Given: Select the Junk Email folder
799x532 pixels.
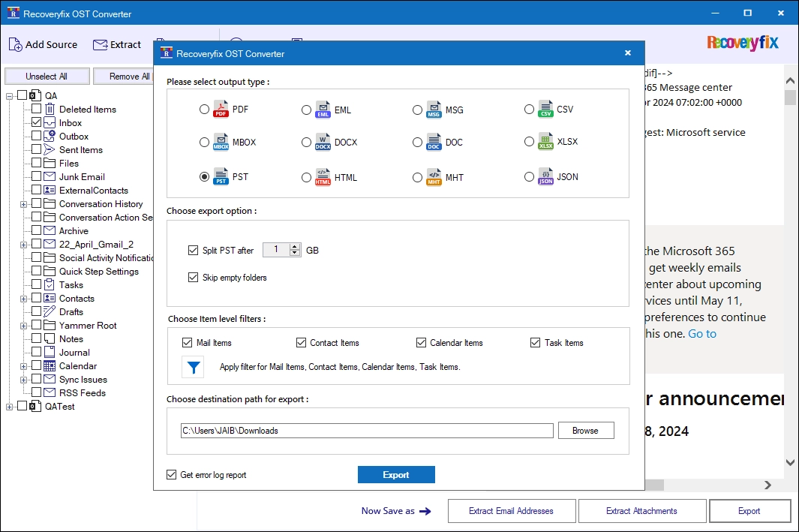Looking at the screenshot, I should tap(82, 177).
